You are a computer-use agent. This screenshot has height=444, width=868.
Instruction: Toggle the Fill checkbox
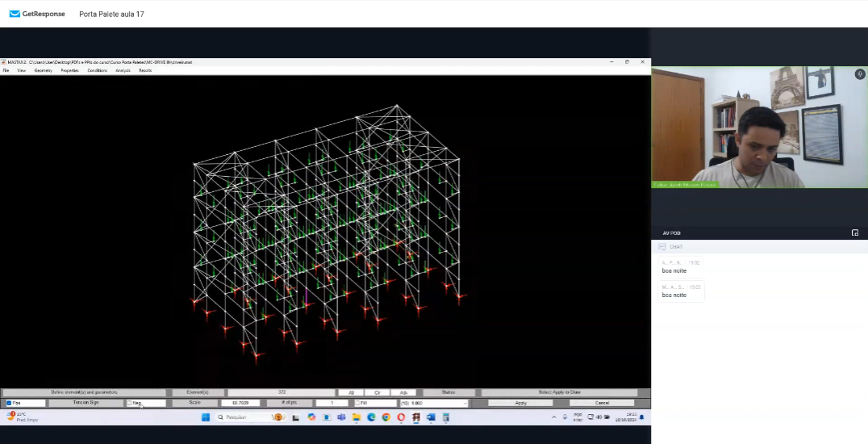coord(357,403)
